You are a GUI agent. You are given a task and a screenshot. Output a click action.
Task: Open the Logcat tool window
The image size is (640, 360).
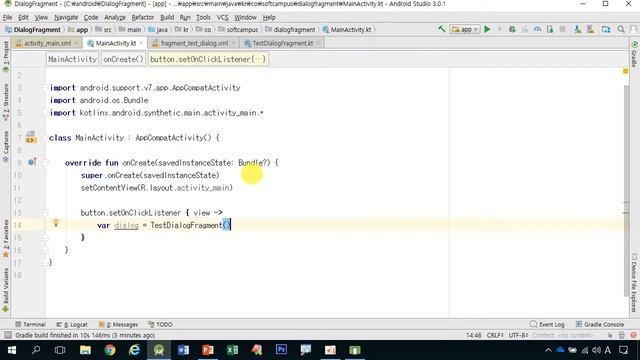(72, 324)
